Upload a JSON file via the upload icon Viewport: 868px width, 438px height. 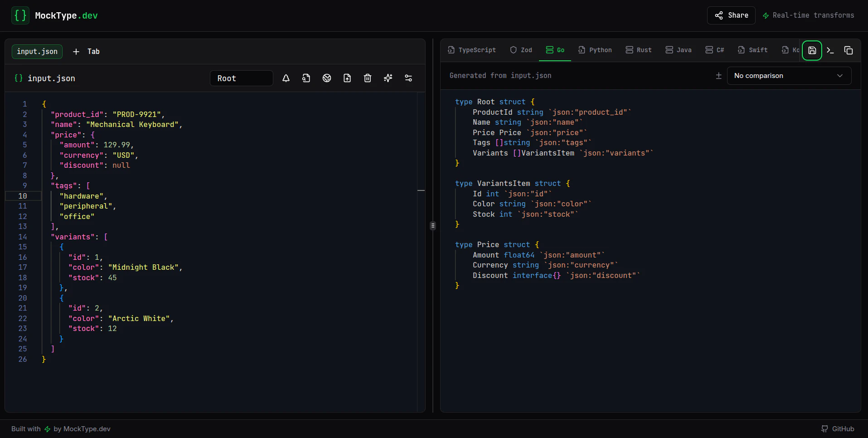347,78
